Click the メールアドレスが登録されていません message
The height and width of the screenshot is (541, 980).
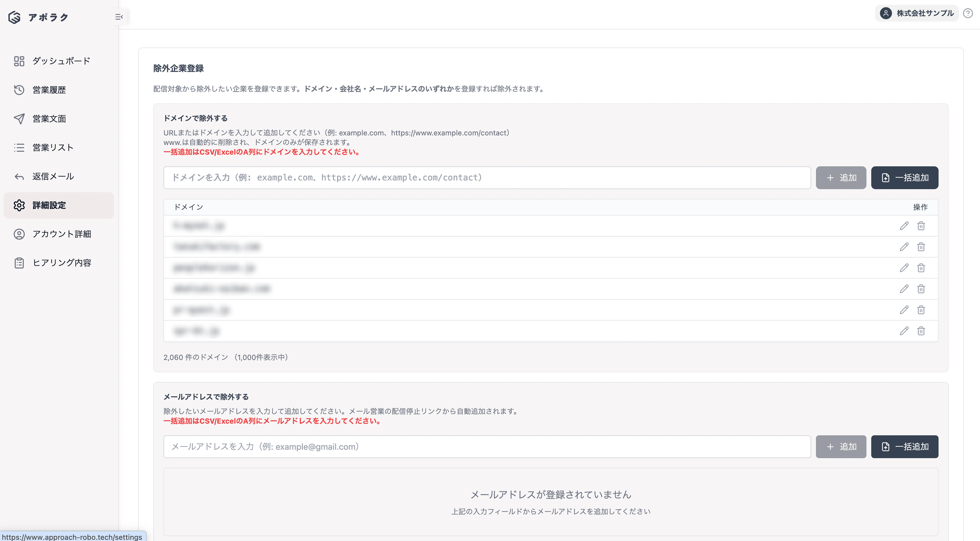pyautogui.click(x=551, y=495)
